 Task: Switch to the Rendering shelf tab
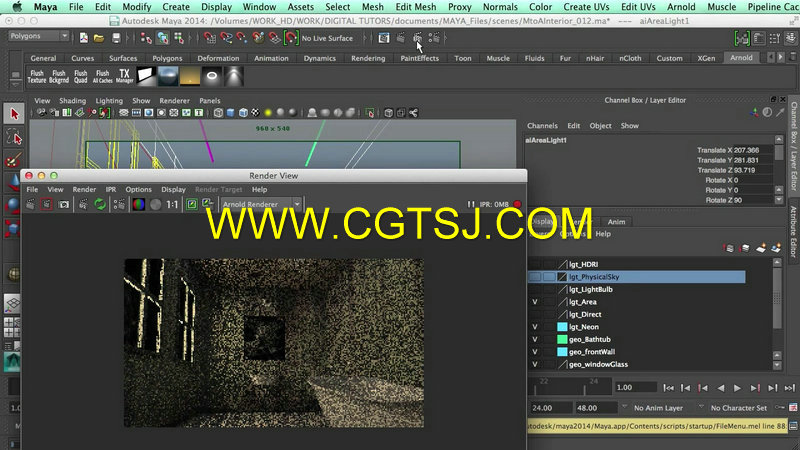[368, 58]
